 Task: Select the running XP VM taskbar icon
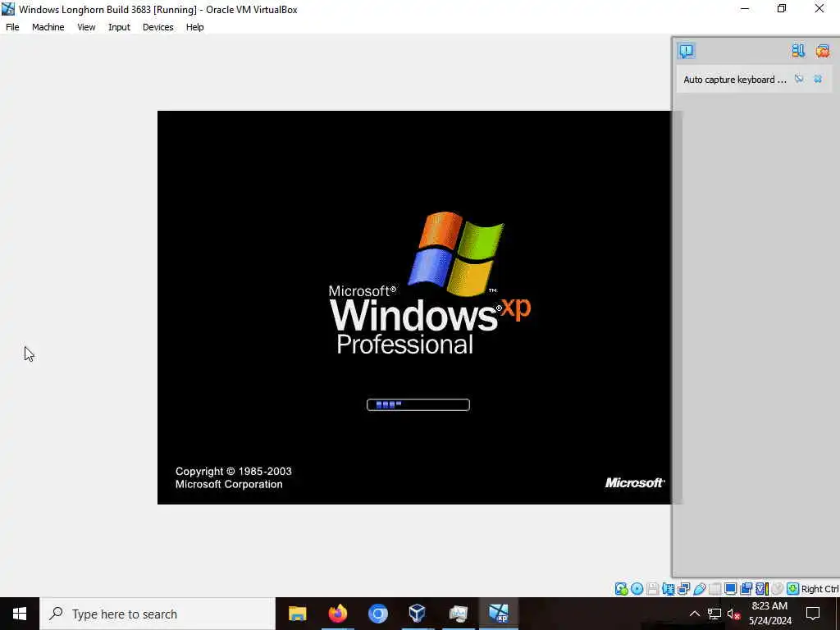(498, 614)
